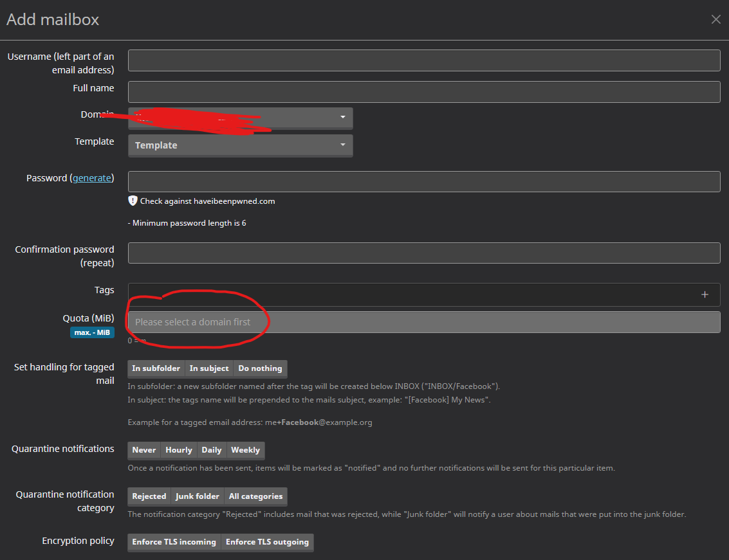Screen dimensions: 729x560
Task: Click the Quota (MiB) input field
Action: (x=423, y=322)
